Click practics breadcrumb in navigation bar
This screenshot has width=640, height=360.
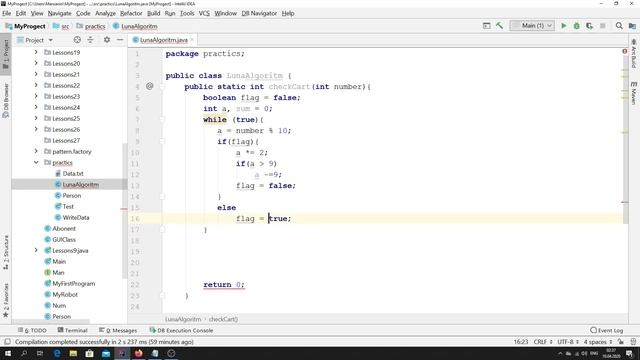tap(91, 26)
